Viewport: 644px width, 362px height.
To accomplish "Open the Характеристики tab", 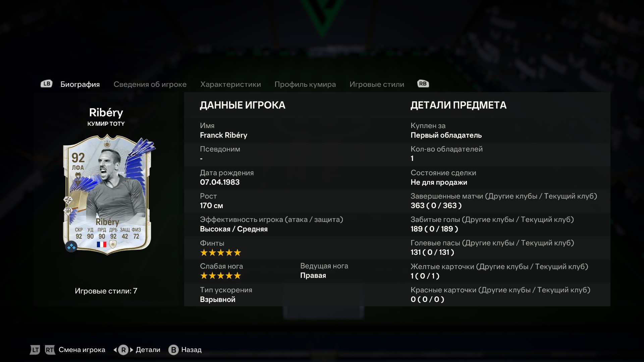I will 230,84.
